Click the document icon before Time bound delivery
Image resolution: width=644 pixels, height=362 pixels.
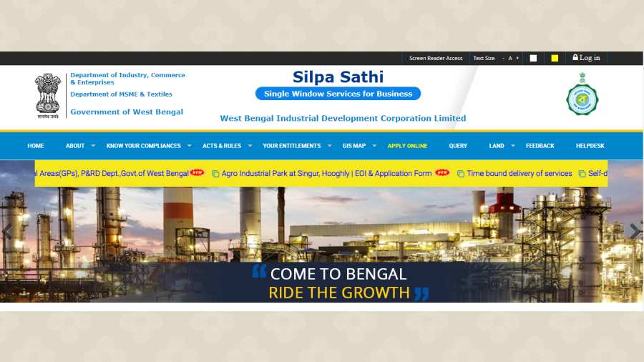coord(461,174)
